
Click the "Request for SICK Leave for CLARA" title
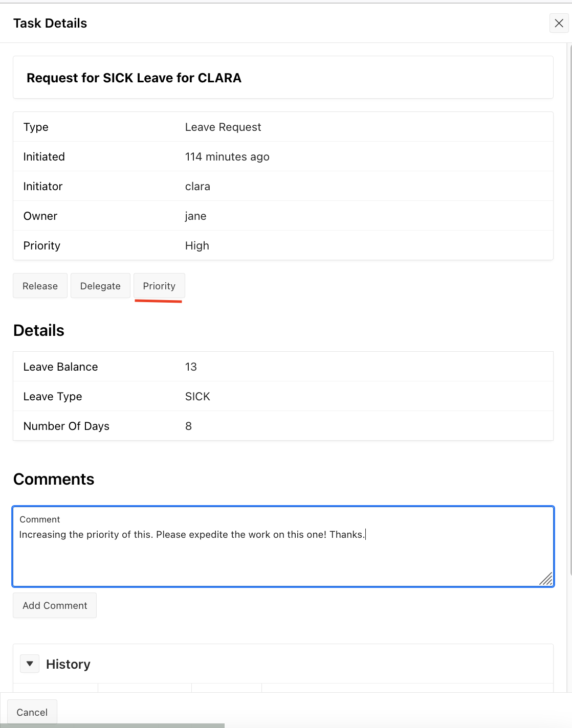tap(134, 78)
